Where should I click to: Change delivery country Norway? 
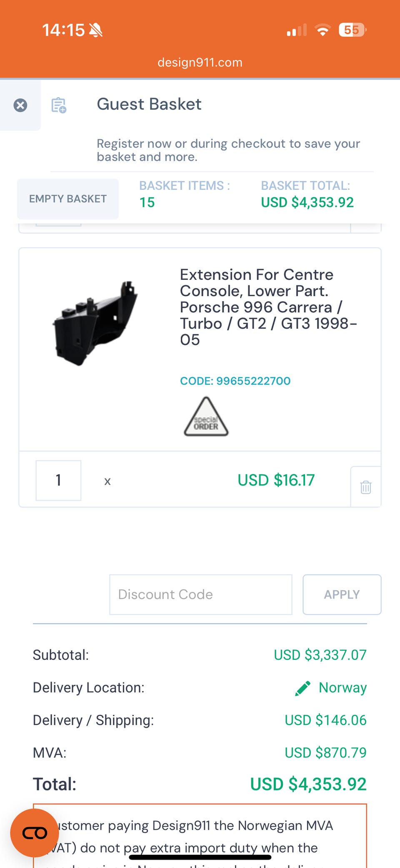pyautogui.click(x=342, y=688)
